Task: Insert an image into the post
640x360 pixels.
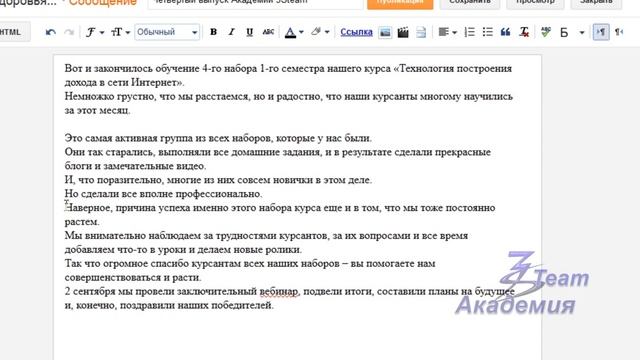Action: point(385,32)
